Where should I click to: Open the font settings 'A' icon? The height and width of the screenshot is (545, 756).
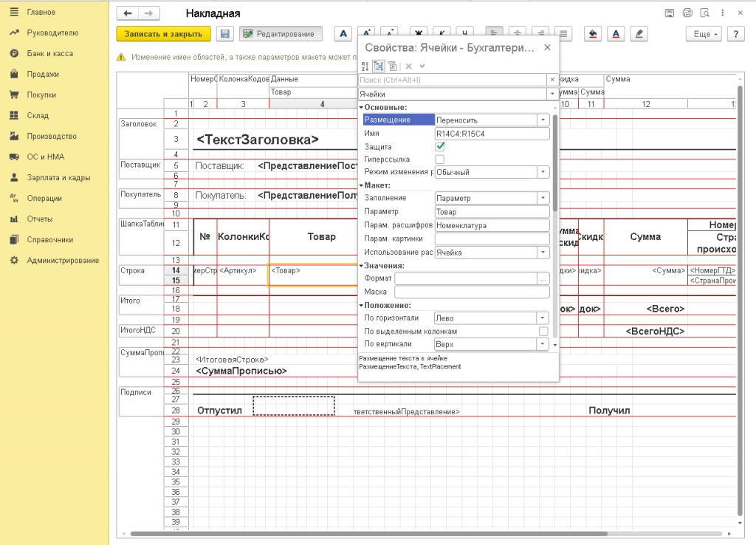click(343, 34)
